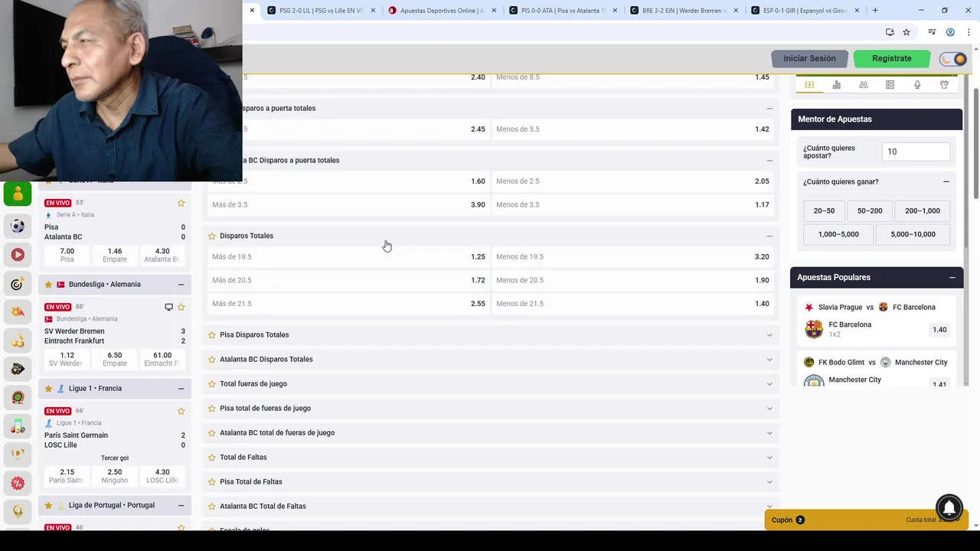The height and width of the screenshot is (551, 980).
Task: Select Empate 6.50 for Werder Bremen match
Action: pos(115,359)
